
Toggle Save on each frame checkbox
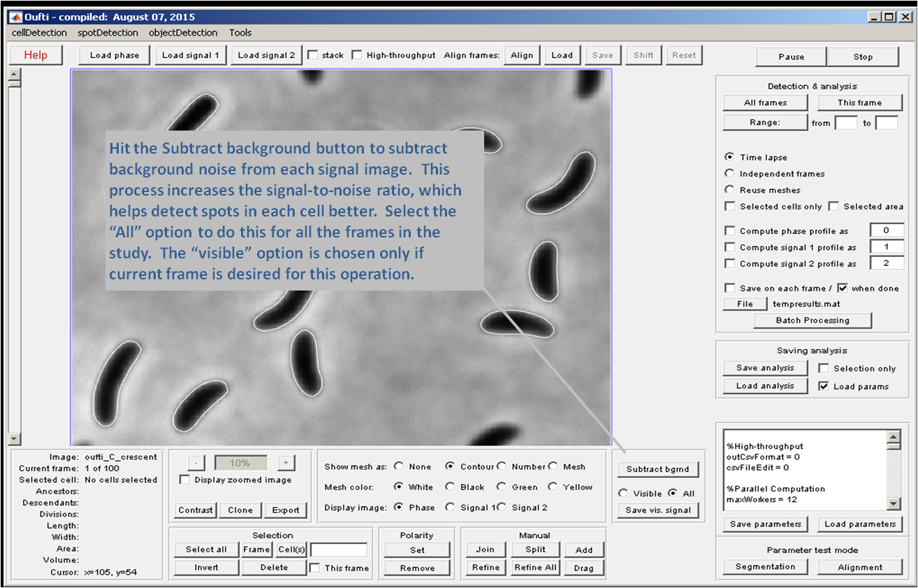click(x=730, y=288)
